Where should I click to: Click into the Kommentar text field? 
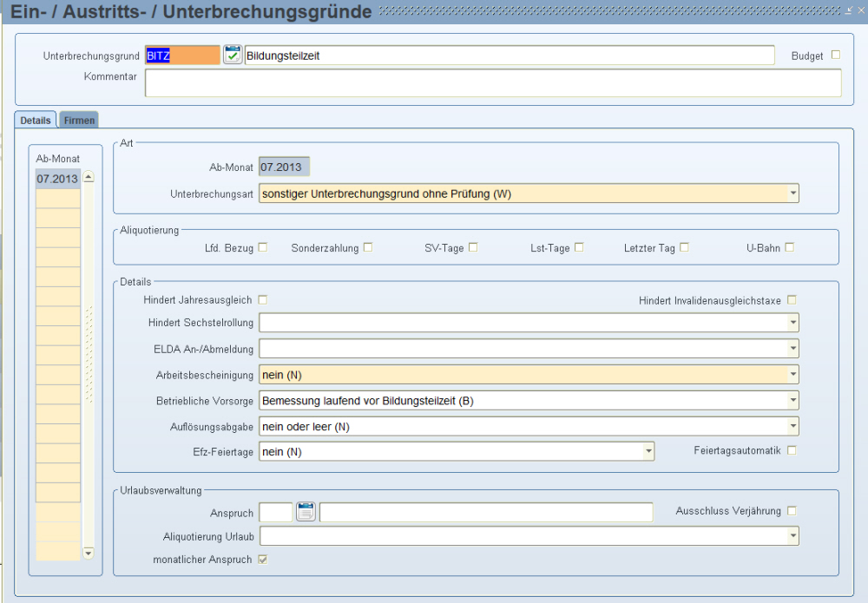coord(493,83)
